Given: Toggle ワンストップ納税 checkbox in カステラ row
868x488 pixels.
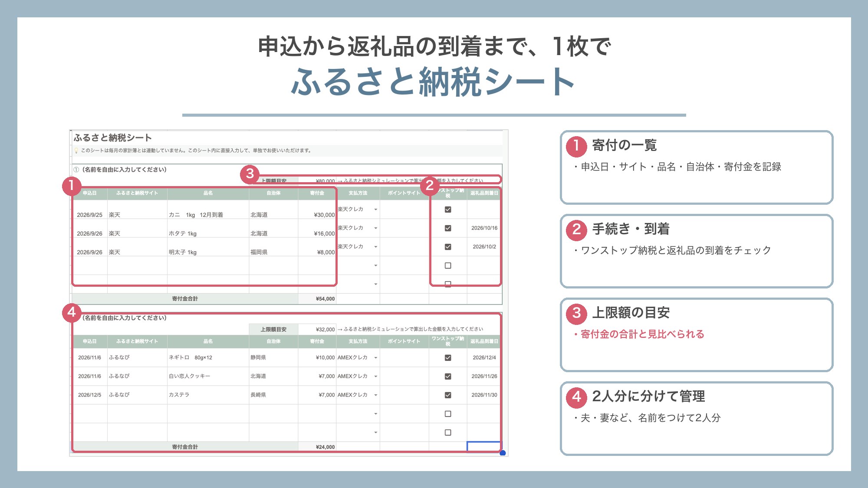Looking at the screenshot, I should [448, 395].
